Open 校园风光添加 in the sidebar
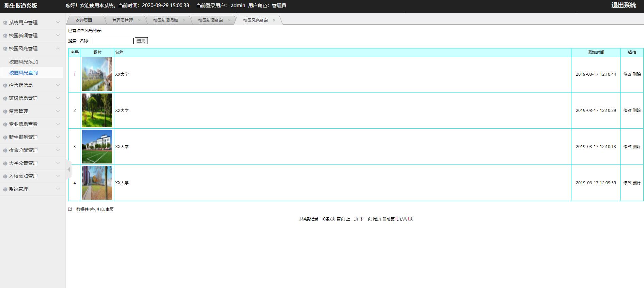Image resolution: width=644 pixels, height=288 pixels. point(24,62)
